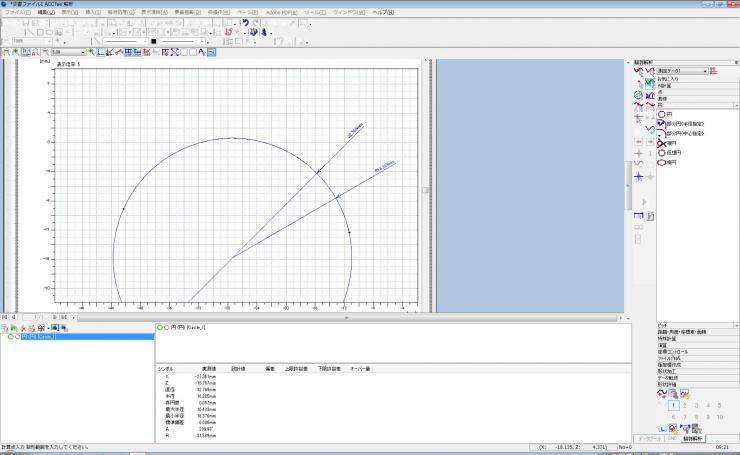Click the green zoom magnifier icon after magnification dropdown
This screenshot has width=740, height=455.
(92, 52)
